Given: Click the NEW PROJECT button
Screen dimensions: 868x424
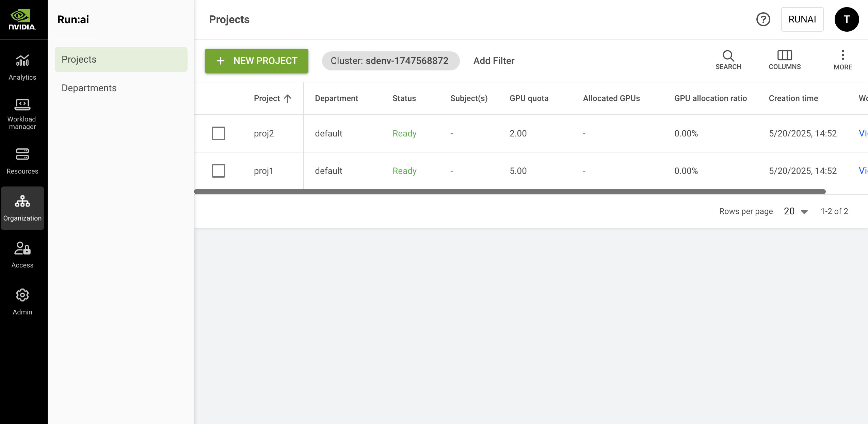Looking at the screenshot, I should [x=257, y=61].
